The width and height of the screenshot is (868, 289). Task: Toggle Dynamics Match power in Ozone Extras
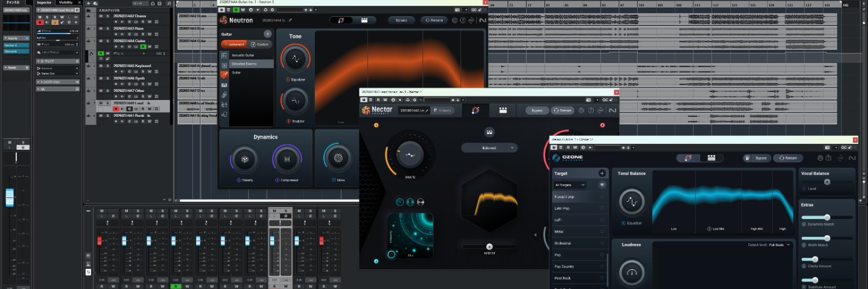(x=804, y=224)
